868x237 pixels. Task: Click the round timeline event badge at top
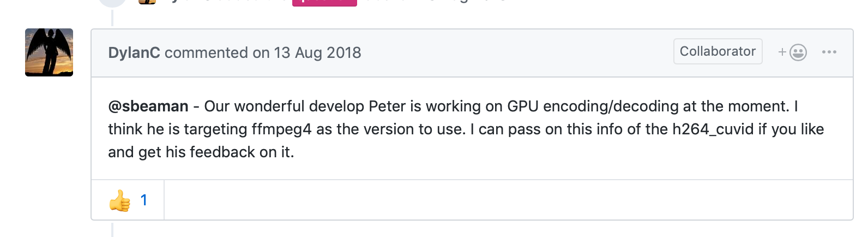[112, 3]
